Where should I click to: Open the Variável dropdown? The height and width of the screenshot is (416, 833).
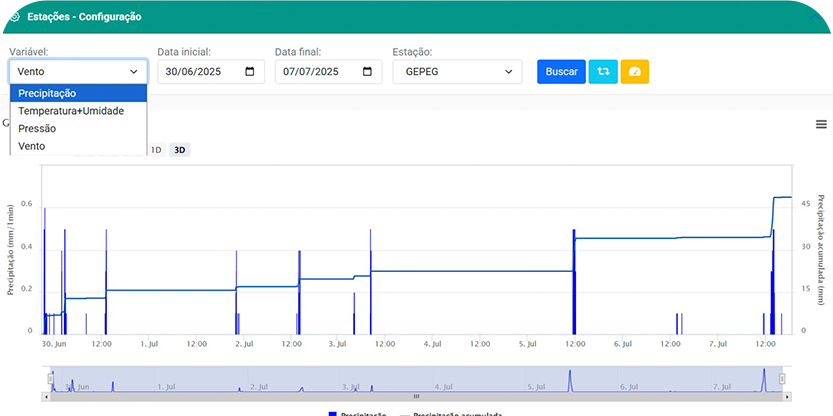pyautogui.click(x=78, y=72)
